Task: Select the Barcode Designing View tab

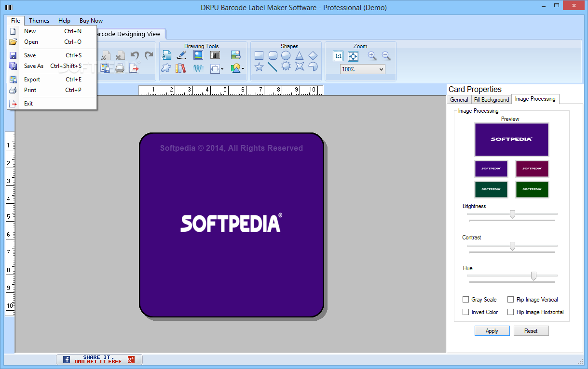Action: tap(129, 34)
